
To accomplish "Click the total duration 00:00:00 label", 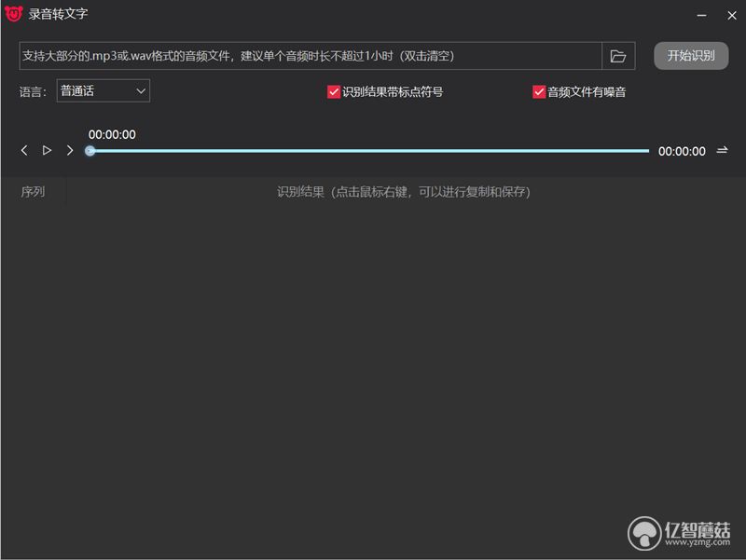I will coord(682,151).
